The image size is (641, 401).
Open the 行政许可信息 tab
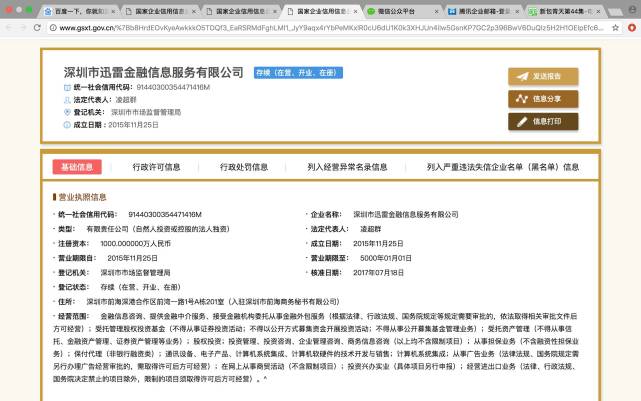[x=156, y=167]
